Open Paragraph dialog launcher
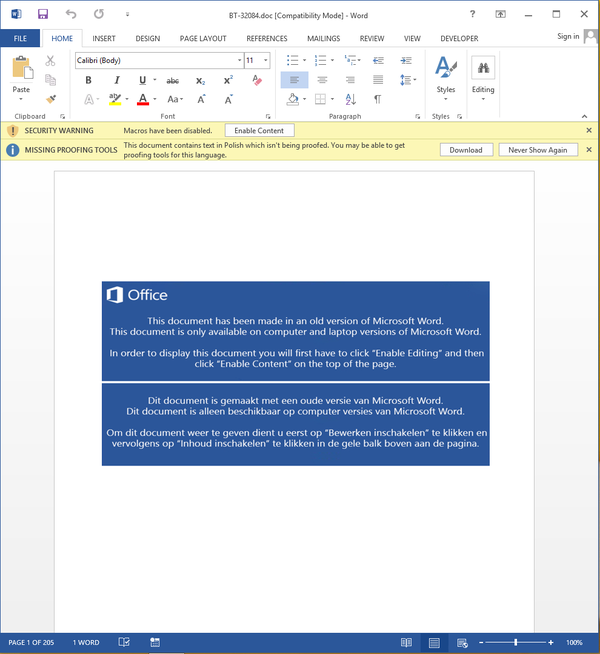The height and width of the screenshot is (654, 600). (x=417, y=116)
